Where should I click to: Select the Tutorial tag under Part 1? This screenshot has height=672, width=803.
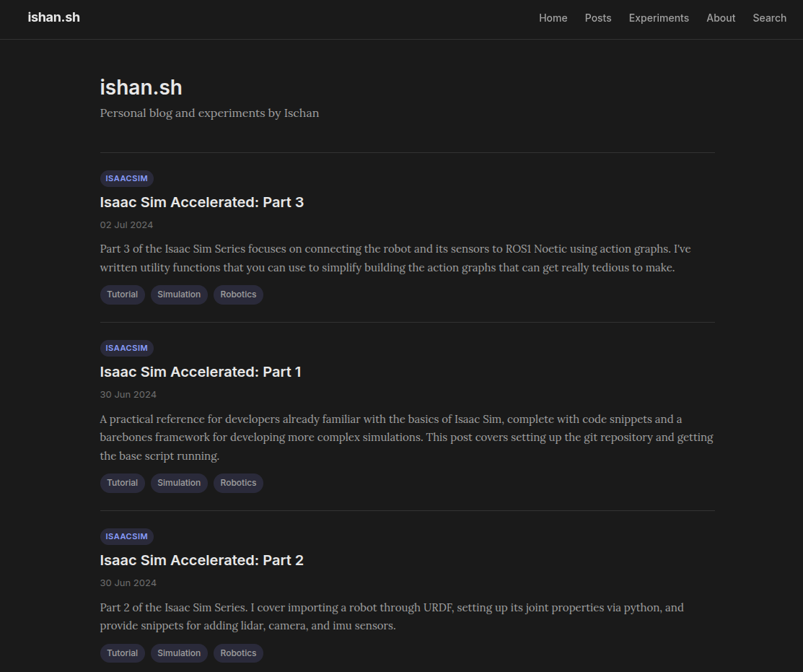(123, 483)
